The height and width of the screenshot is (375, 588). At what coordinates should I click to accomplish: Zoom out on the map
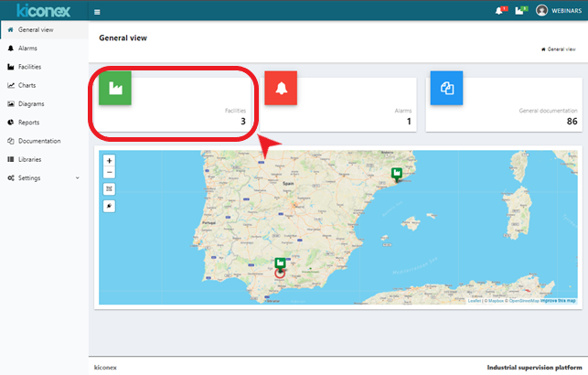pyautogui.click(x=110, y=172)
